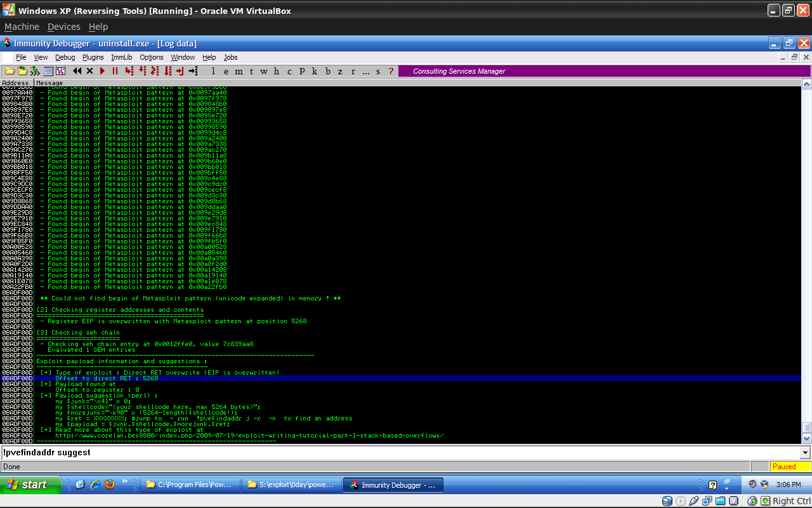
Task: Launch Internet Explorer from quick launch
Action: [95, 485]
